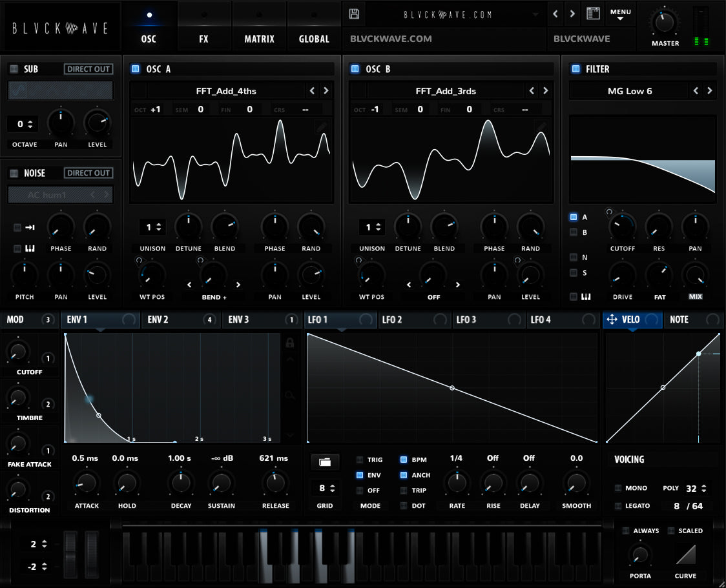Click DIRECT OUT on the SUB section
This screenshot has height=588, width=726.
coord(88,69)
